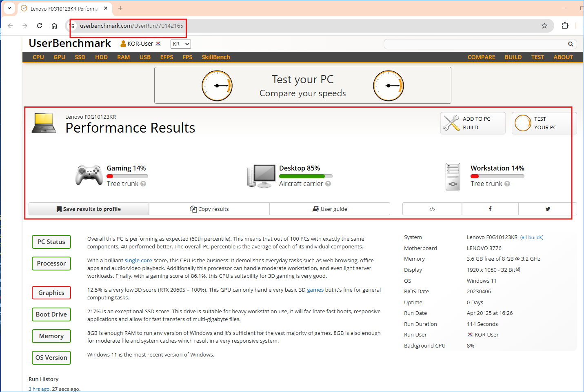Screen dimensions: 584x392
Task: Open the browser extensions puzzle icon
Action: pos(565,25)
